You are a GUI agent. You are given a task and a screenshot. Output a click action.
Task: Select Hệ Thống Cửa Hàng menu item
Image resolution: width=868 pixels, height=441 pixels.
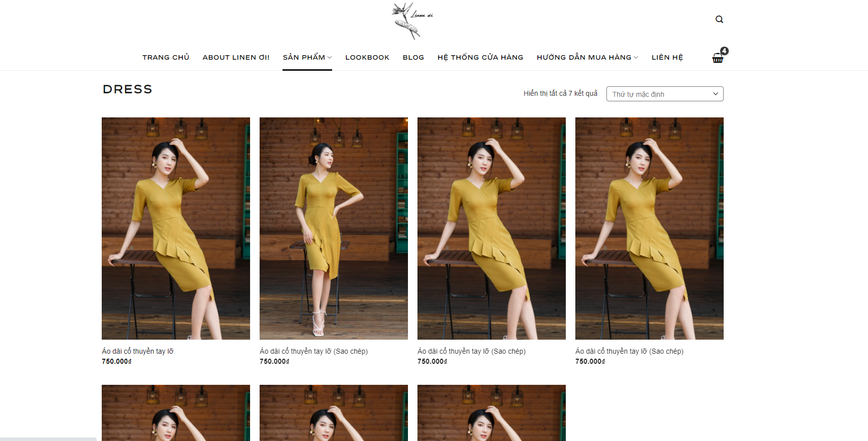click(480, 58)
